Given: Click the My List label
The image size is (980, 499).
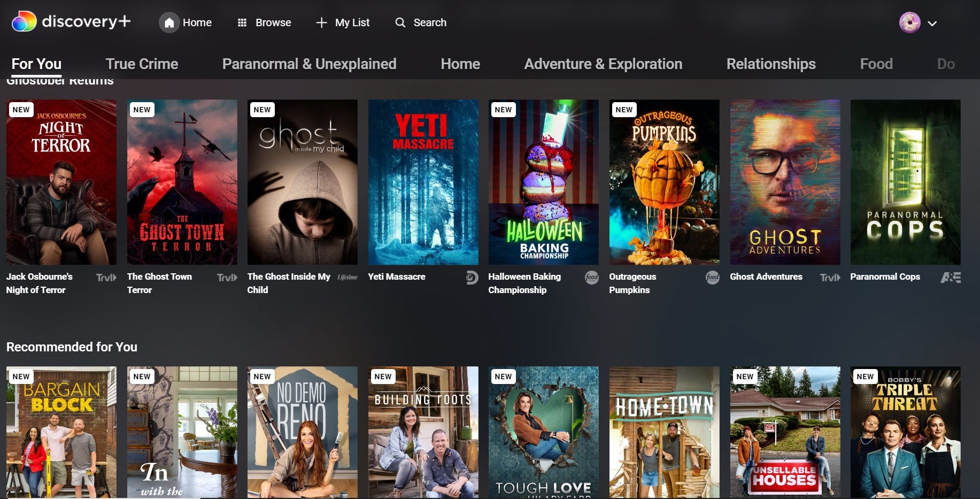Looking at the screenshot, I should (352, 22).
